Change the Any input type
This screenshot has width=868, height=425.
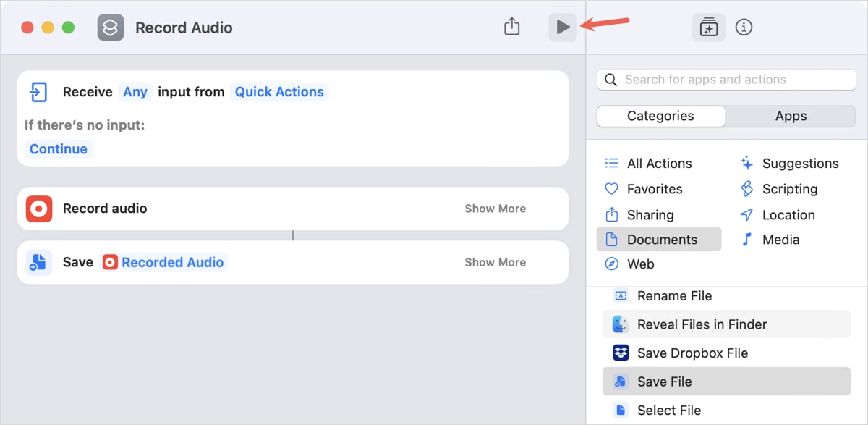point(135,92)
